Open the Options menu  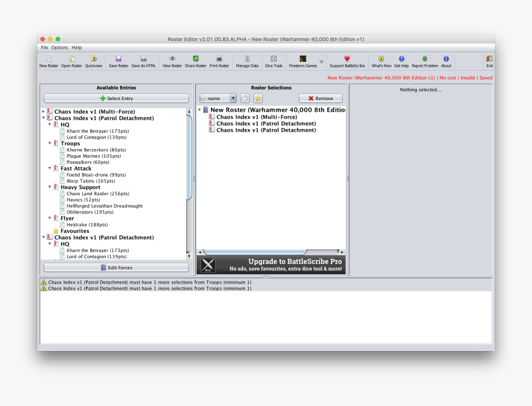tap(60, 48)
